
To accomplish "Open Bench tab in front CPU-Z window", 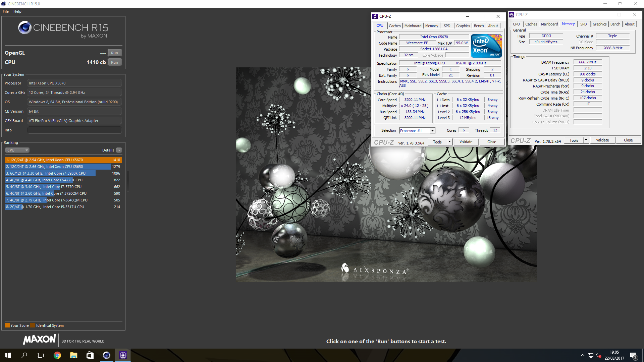I will (479, 26).
